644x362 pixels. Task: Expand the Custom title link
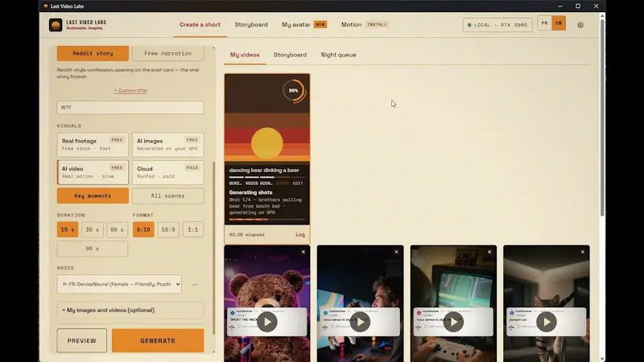click(x=130, y=91)
